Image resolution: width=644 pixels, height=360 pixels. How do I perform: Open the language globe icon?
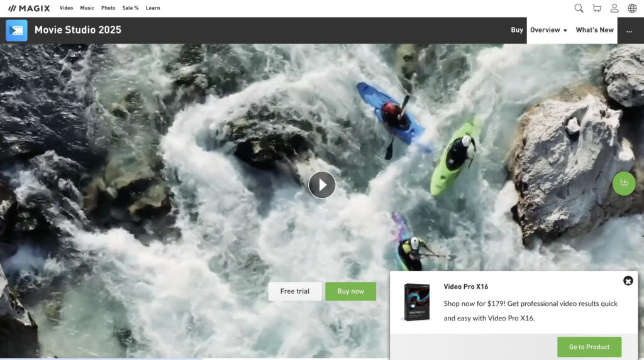tap(632, 8)
